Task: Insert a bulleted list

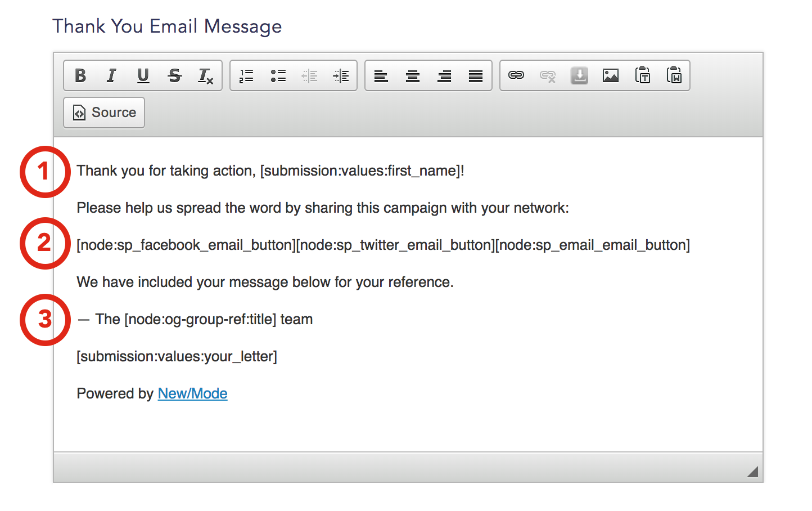Action: pyautogui.click(x=278, y=75)
